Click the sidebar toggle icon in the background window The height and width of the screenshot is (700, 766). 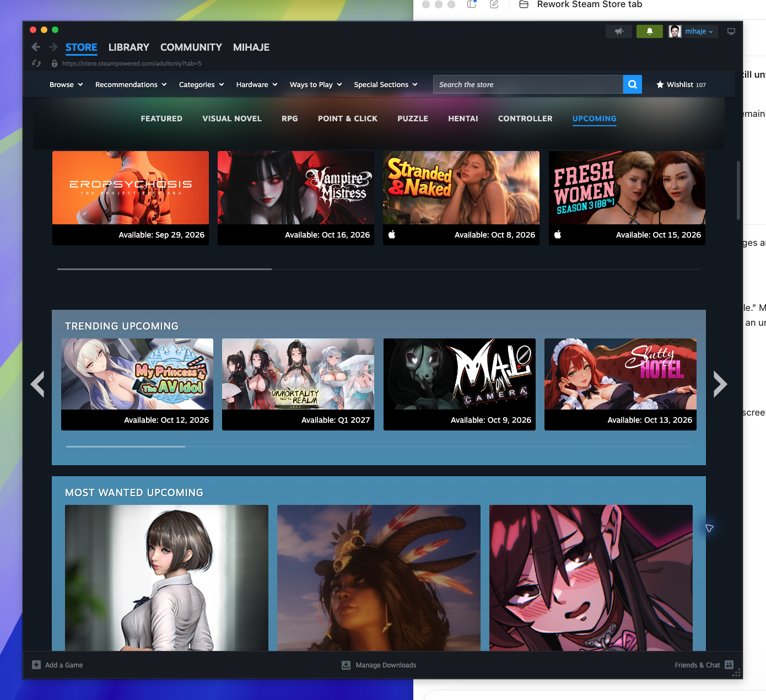pos(472,4)
